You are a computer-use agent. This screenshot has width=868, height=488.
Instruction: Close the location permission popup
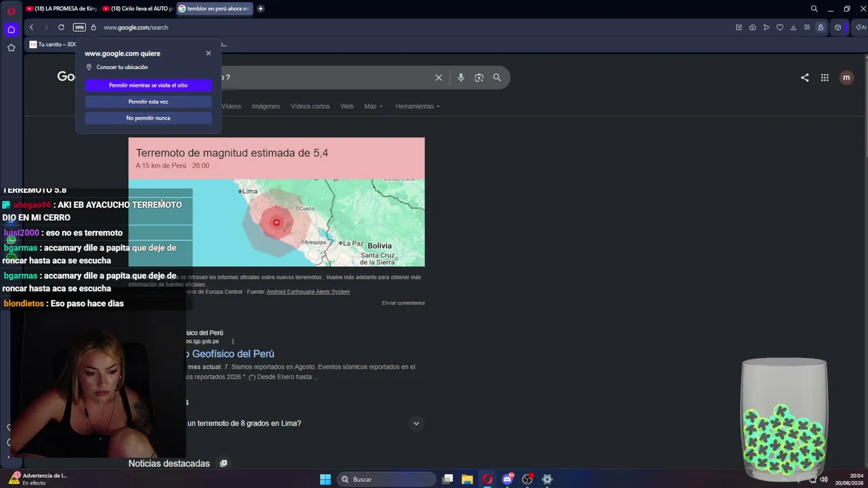208,53
